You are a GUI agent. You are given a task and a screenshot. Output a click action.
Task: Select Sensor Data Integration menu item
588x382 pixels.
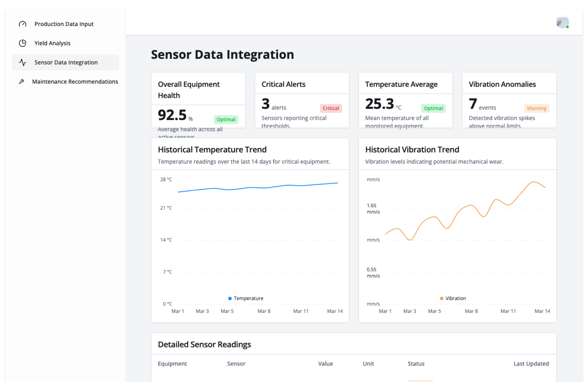(66, 62)
